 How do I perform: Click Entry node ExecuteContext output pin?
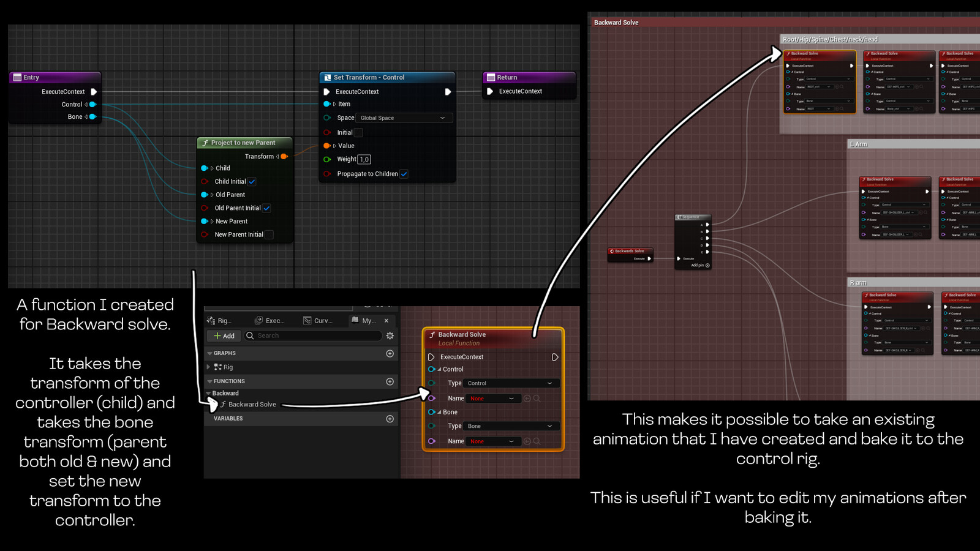coord(94,92)
